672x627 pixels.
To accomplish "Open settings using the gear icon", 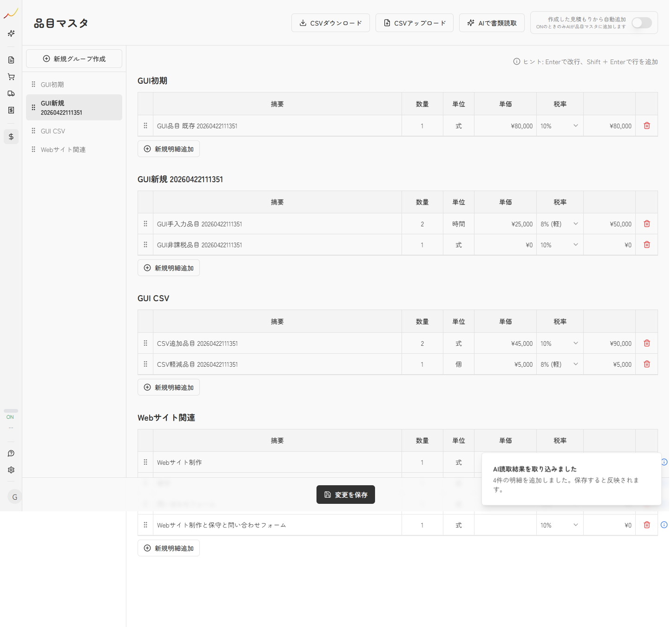I will 11,470.
